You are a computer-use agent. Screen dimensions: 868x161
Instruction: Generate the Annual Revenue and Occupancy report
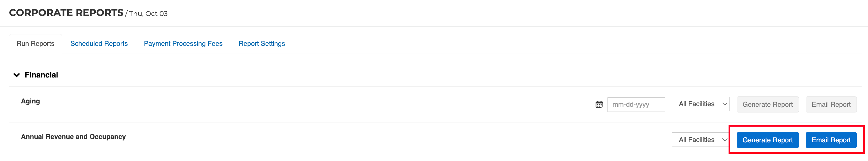(x=768, y=140)
